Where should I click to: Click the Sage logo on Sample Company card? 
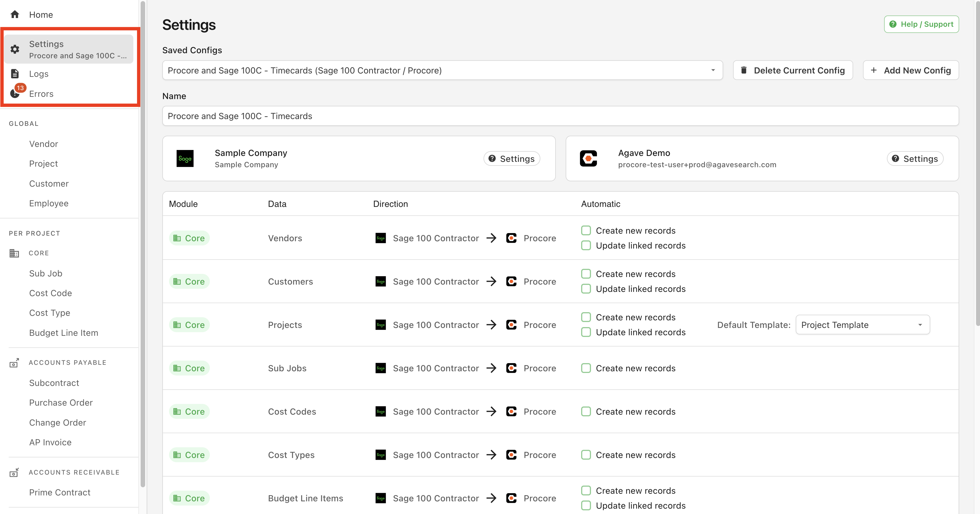pyautogui.click(x=185, y=158)
